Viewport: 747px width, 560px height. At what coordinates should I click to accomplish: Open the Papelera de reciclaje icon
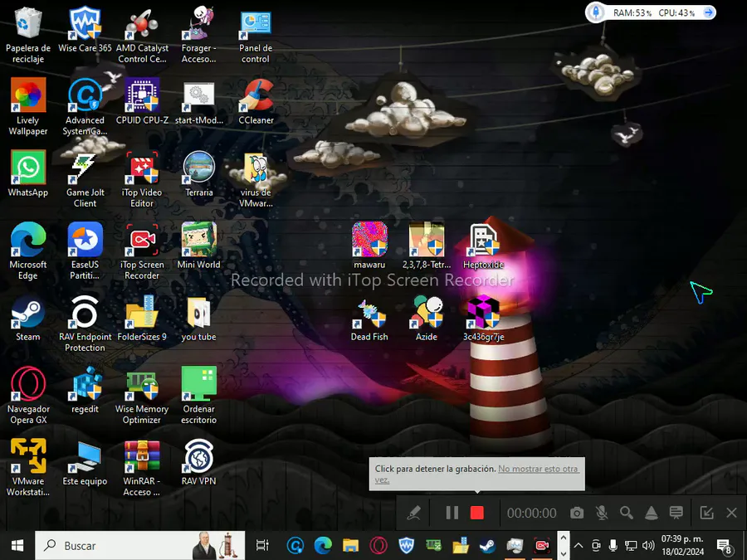point(28,35)
